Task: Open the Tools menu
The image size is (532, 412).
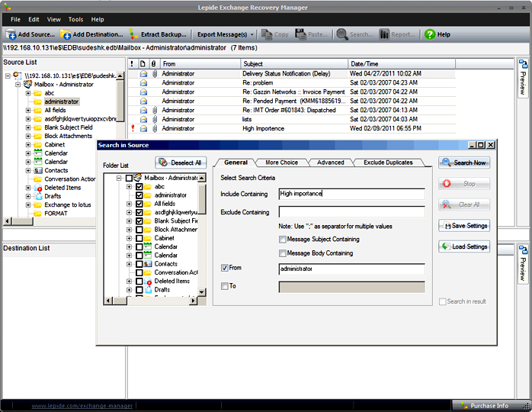Action: click(x=75, y=19)
